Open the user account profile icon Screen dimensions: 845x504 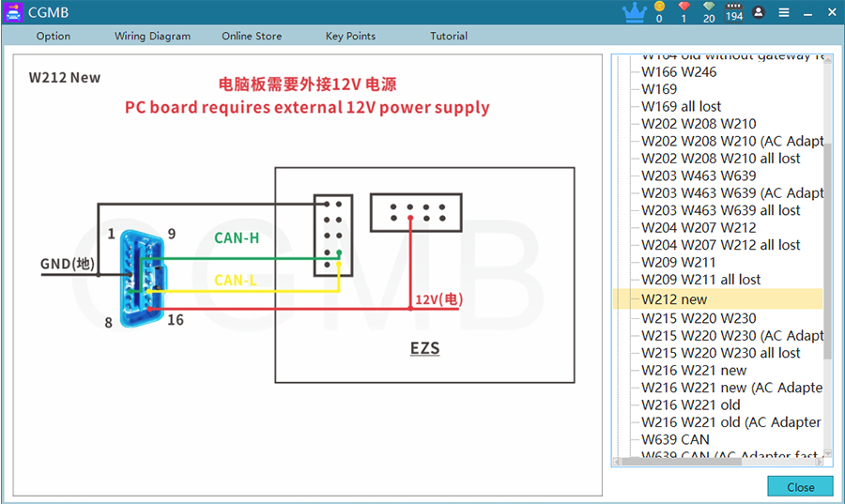point(759,12)
